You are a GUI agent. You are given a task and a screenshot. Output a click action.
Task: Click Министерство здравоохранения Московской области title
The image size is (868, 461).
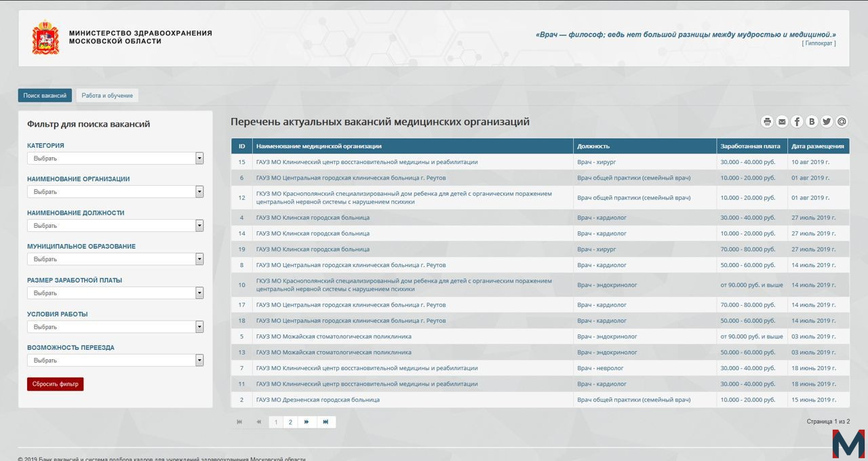click(140, 37)
